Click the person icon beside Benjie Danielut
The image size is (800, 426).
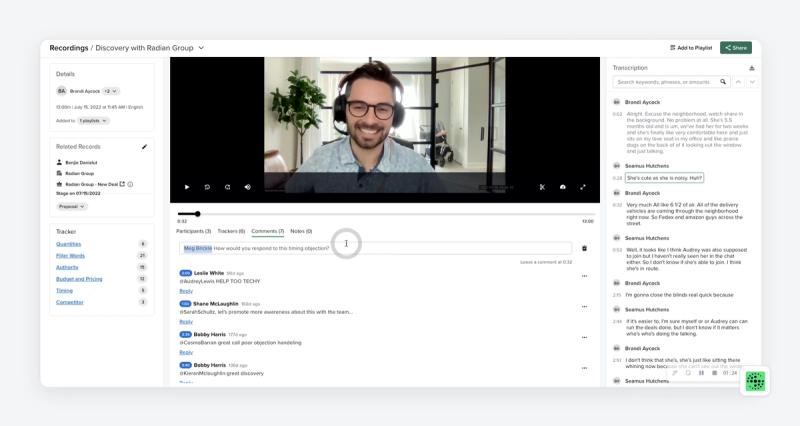click(59, 162)
